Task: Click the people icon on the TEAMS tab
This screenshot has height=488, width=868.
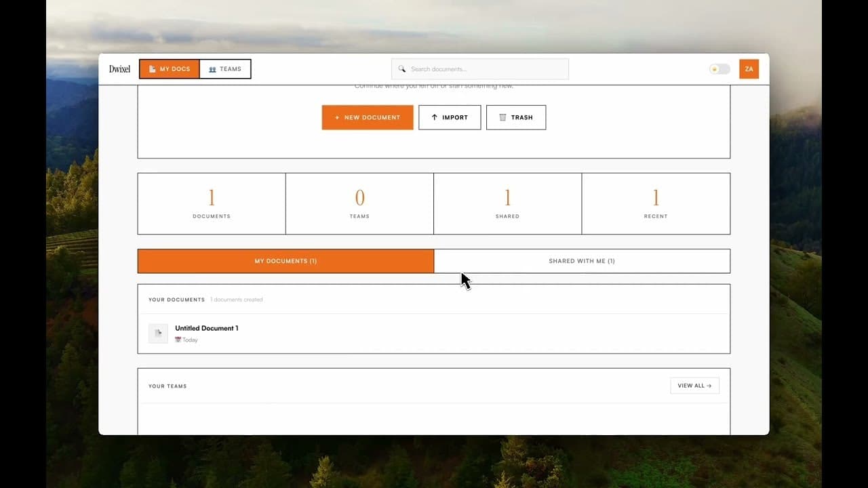Action: click(x=212, y=68)
